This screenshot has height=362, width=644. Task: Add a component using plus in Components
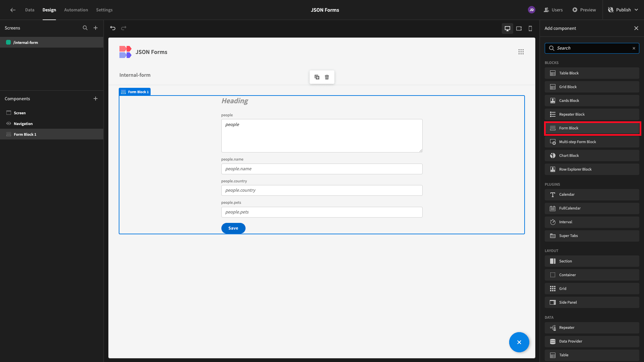[96, 99]
